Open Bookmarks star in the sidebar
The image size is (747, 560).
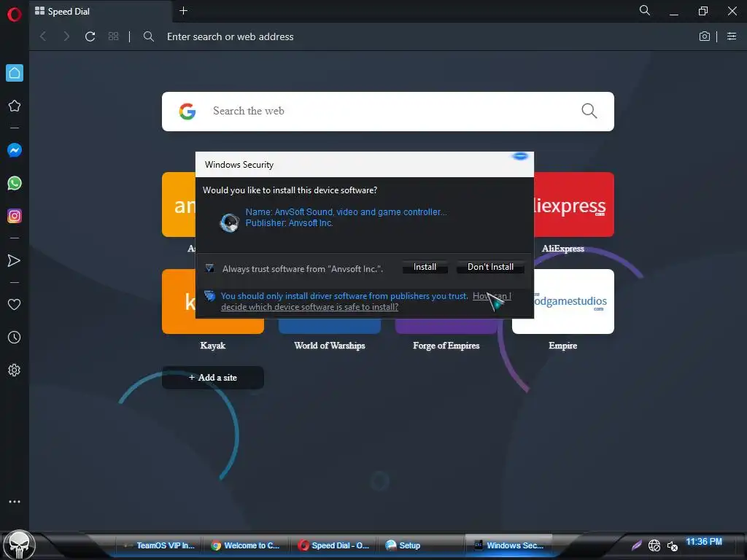pos(15,106)
